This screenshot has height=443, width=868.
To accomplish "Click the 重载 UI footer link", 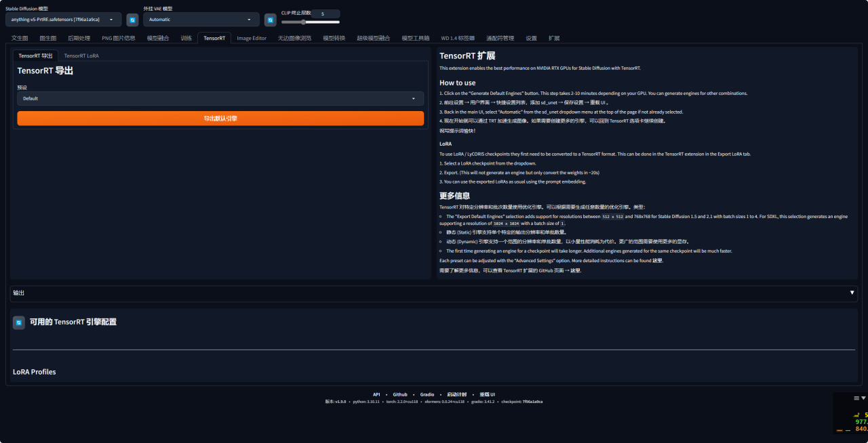I will coord(488,394).
